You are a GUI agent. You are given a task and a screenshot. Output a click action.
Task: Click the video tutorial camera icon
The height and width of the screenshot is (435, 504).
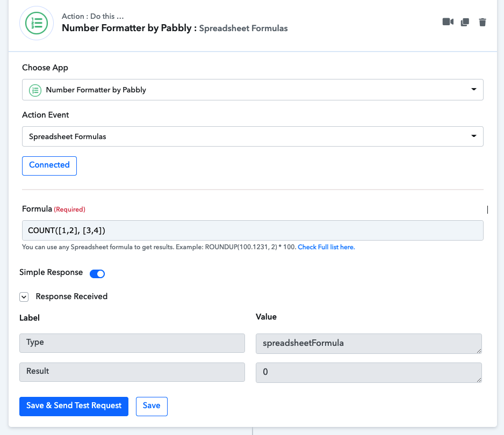(x=448, y=22)
